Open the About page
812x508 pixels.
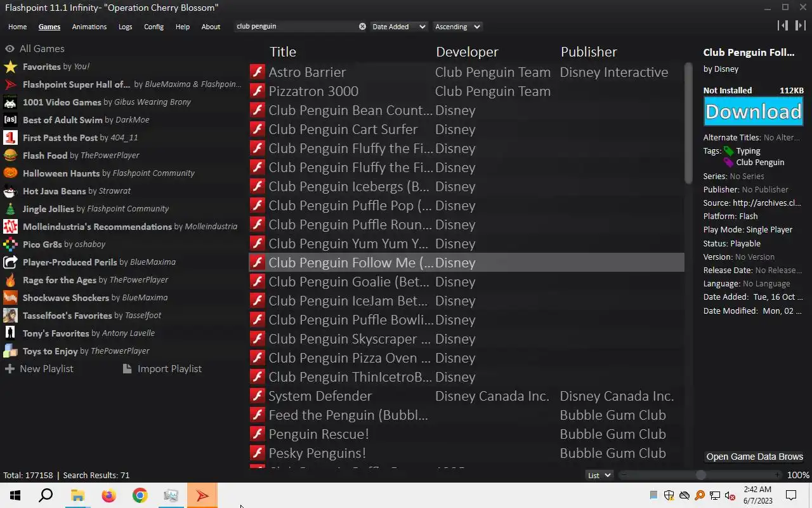(211, 27)
